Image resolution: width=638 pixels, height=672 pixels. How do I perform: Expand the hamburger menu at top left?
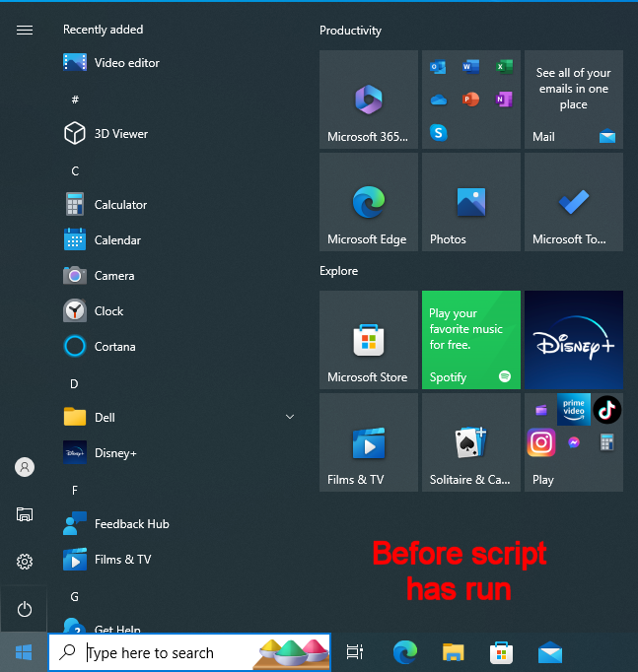coord(25,30)
